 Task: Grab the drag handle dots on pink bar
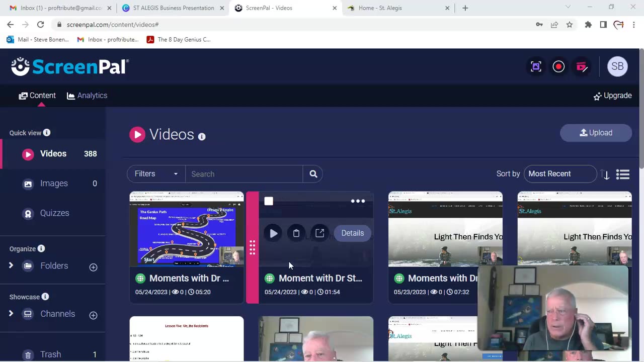tap(252, 247)
